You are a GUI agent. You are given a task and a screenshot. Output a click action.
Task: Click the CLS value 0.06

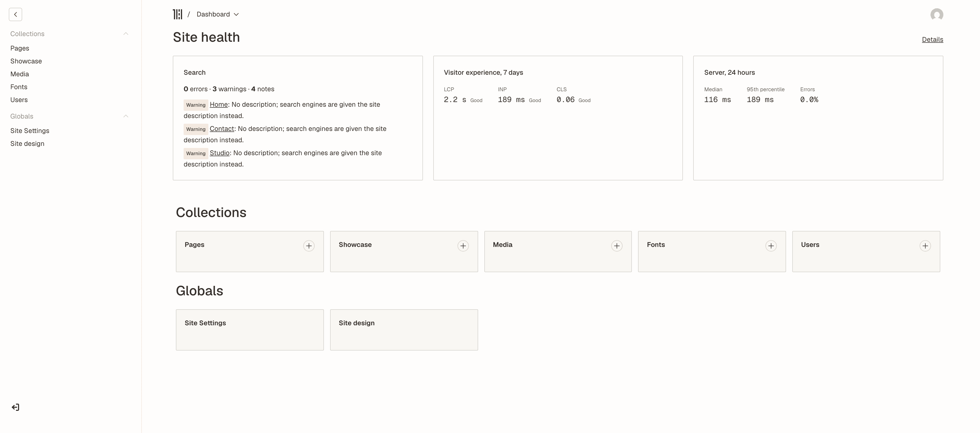pos(565,99)
